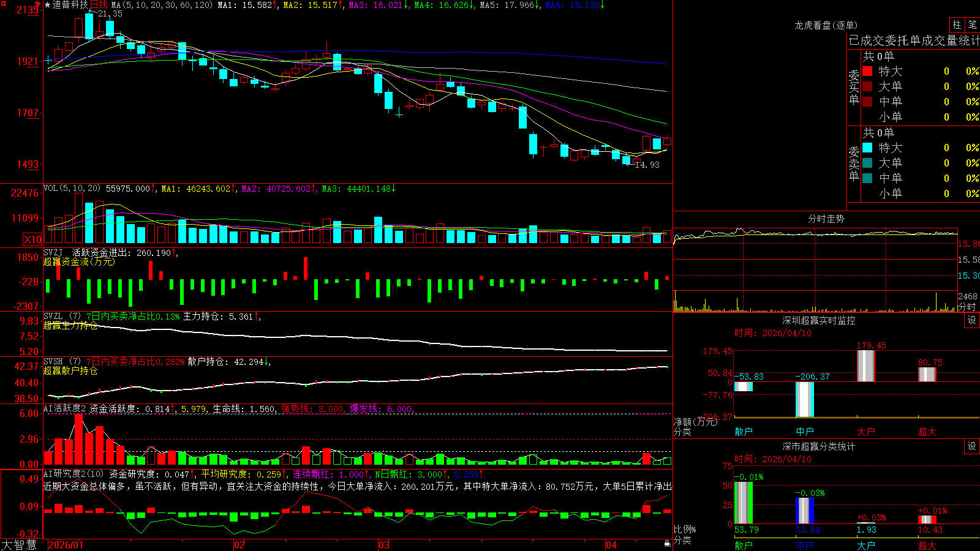Click the 超赢散户持仓 label

tap(70, 370)
